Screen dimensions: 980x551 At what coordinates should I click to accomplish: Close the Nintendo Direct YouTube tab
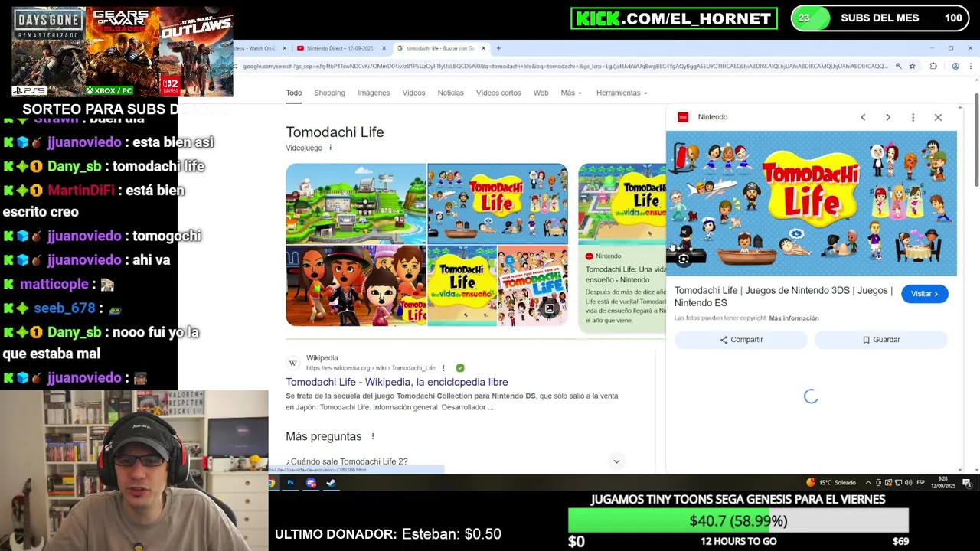tap(383, 48)
